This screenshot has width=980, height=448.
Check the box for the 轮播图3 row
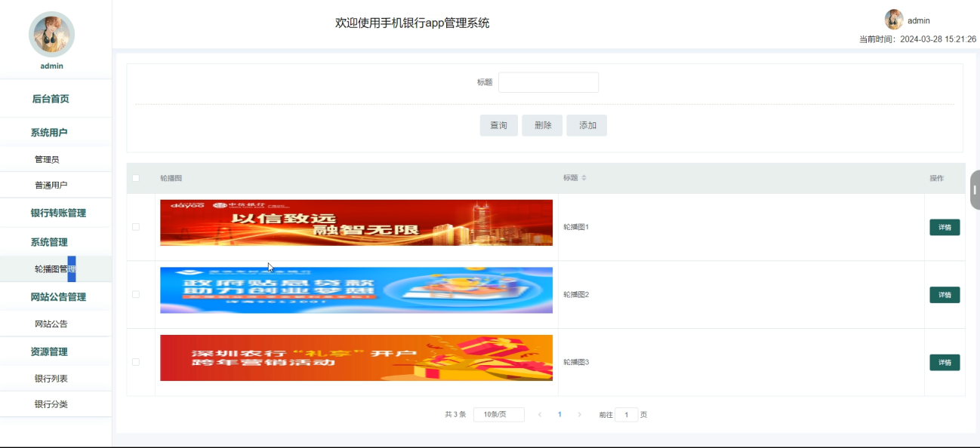pyautogui.click(x=136, y=362)
